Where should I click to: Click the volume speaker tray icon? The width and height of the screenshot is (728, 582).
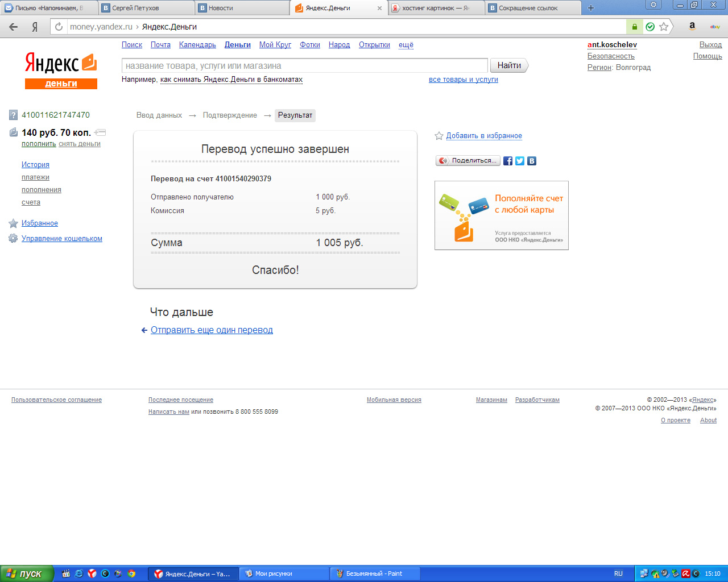tap(665, 573)
